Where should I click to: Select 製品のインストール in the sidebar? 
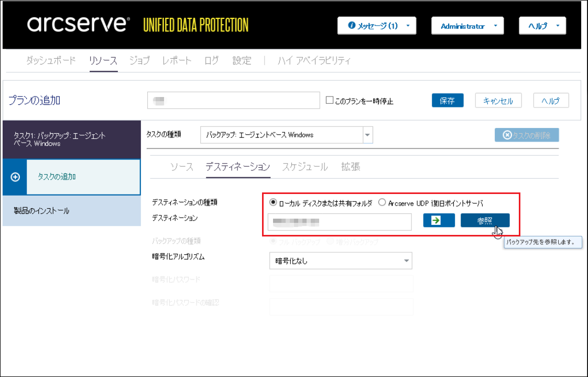(42, 211)
